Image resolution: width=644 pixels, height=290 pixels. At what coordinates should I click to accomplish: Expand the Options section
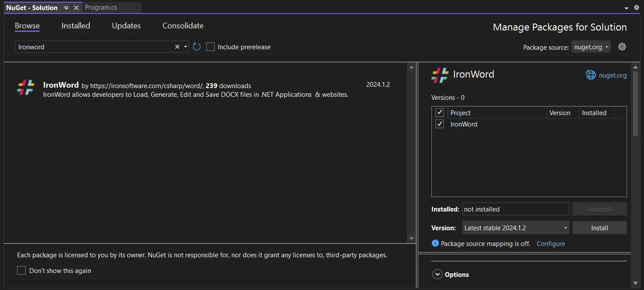tap(437, 274)
